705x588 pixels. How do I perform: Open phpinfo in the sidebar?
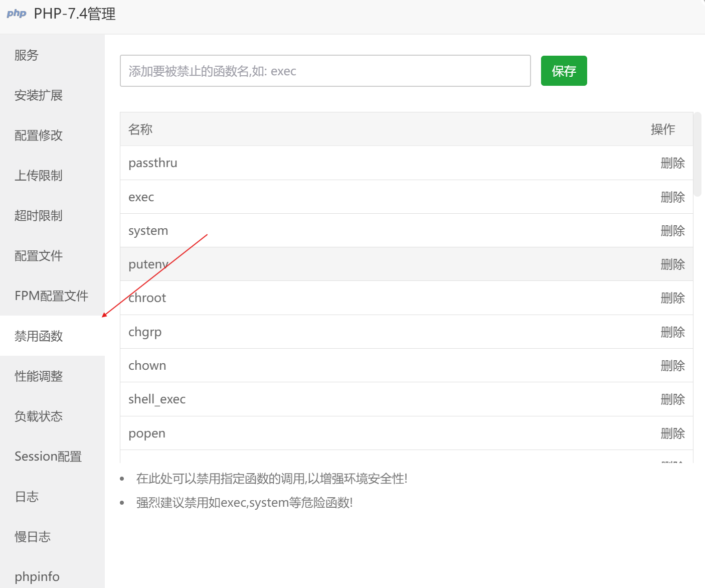37,577
